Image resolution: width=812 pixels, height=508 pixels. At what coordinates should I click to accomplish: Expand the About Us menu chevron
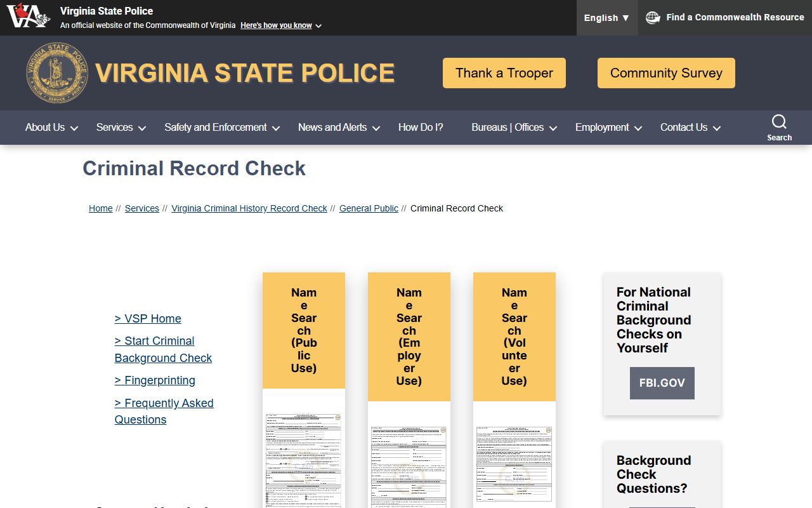(x=74, y=128)
